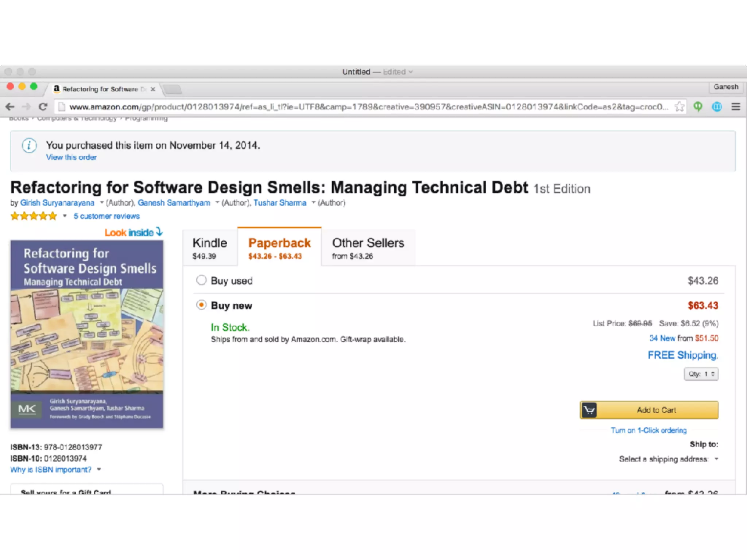This screenshot has width=747, height=560.
Task: Switch to the Other Sellers tab
Action: [368, 248]
